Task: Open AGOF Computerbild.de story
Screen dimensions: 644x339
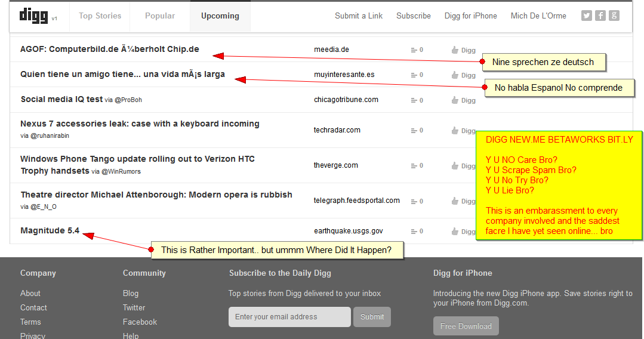Action: [x=110, y=50]
